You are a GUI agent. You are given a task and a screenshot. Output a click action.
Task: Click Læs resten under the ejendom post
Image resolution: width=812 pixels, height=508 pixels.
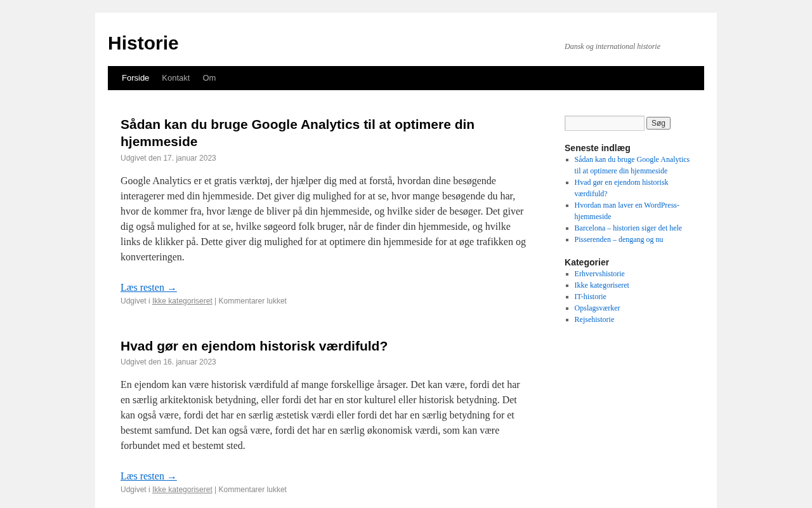coord(148,476)
